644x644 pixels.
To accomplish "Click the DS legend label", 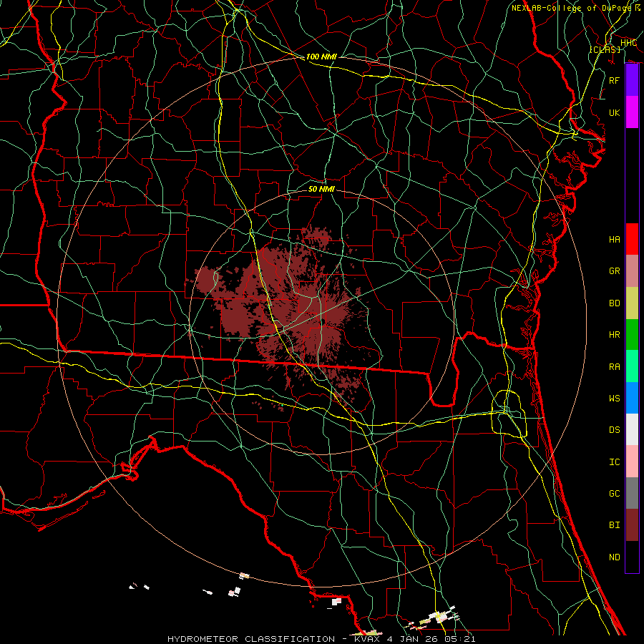I will pos(614,430).
